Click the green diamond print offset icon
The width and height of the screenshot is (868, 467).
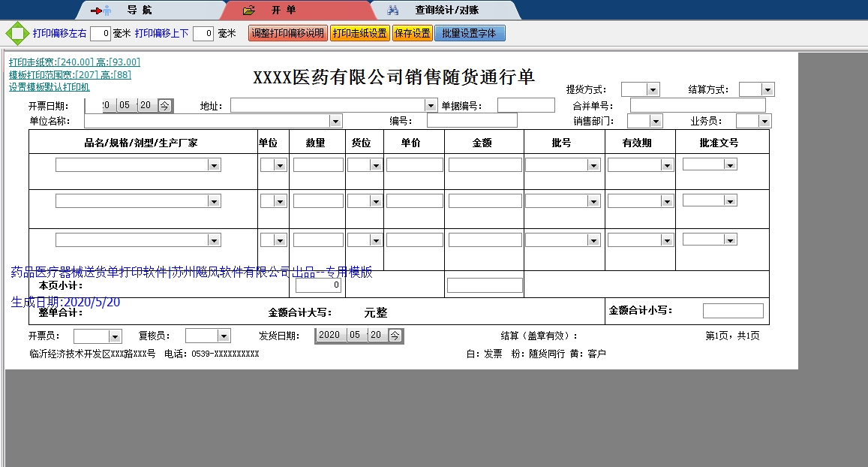pos(16,34)
